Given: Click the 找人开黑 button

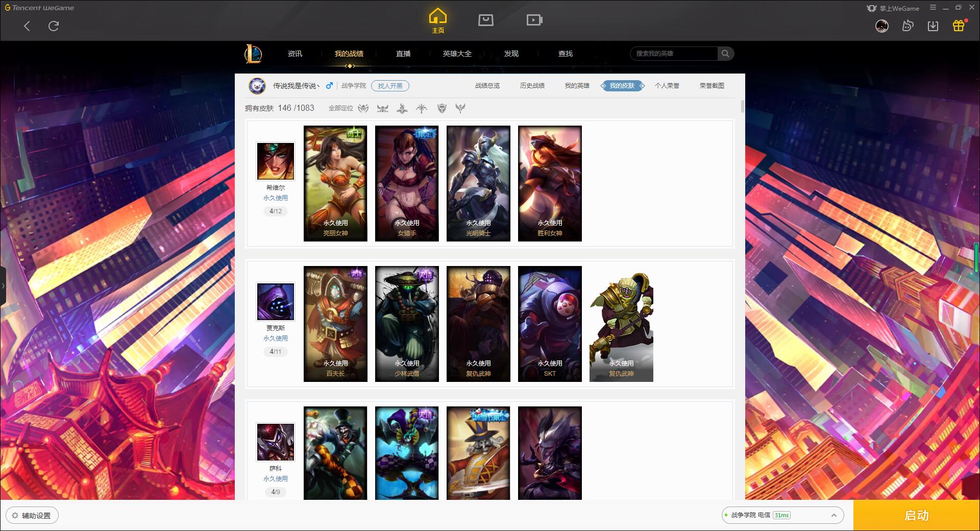Looking at the screenshot, I should pos(390,86).
